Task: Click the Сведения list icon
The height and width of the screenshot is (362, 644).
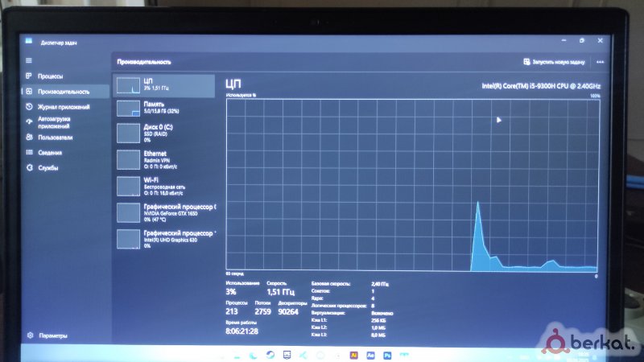Action: pyautogui.click(x=29, y=152)
